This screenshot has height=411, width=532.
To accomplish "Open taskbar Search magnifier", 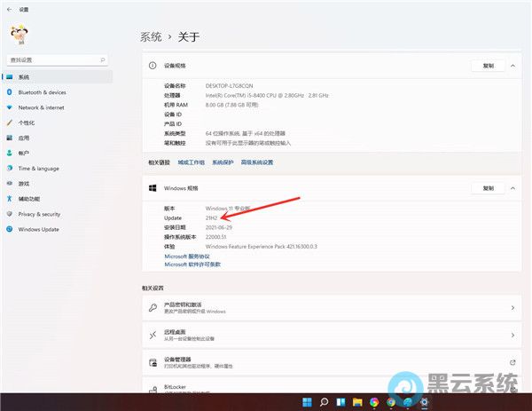I will click(x=324, y=402).
